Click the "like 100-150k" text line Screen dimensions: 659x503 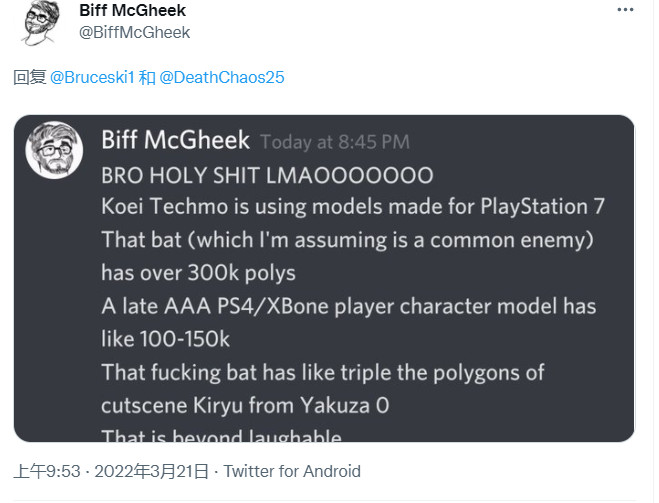[x=165, y=339]
